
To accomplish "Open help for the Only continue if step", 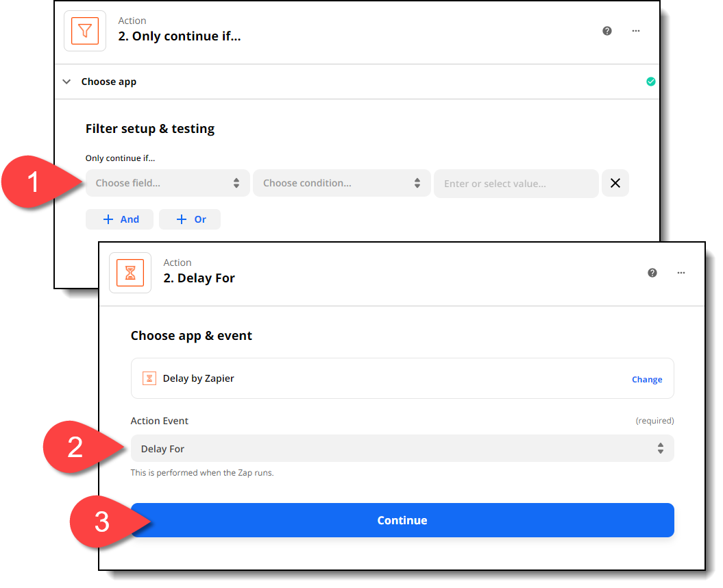I will tap(607, 31).
